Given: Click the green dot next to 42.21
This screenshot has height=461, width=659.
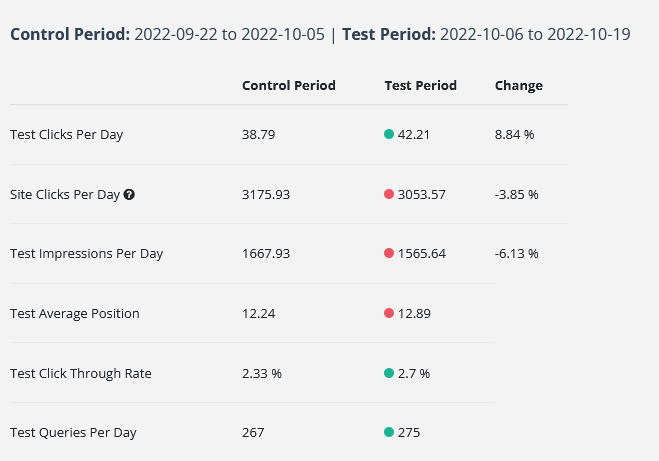Looking at the screenshot, I should (389, 134).
